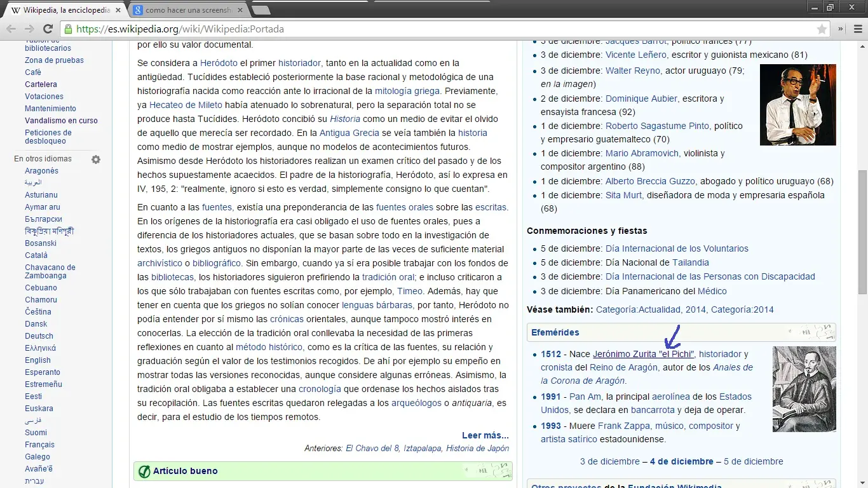
Task: Open Jerónimo Zurita portrait thumbnail
Action: coord(804,389)
